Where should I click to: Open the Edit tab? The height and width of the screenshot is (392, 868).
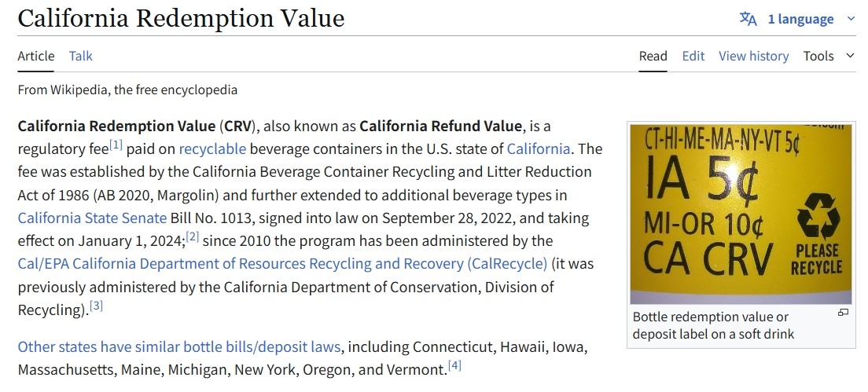pyautogui.click(x=693, y=56)
